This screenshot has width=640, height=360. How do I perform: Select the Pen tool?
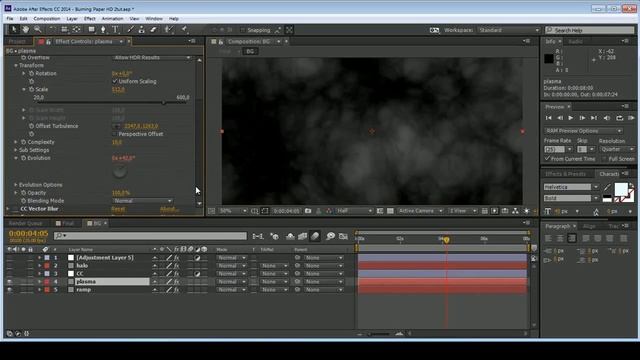tap(103, 29)
